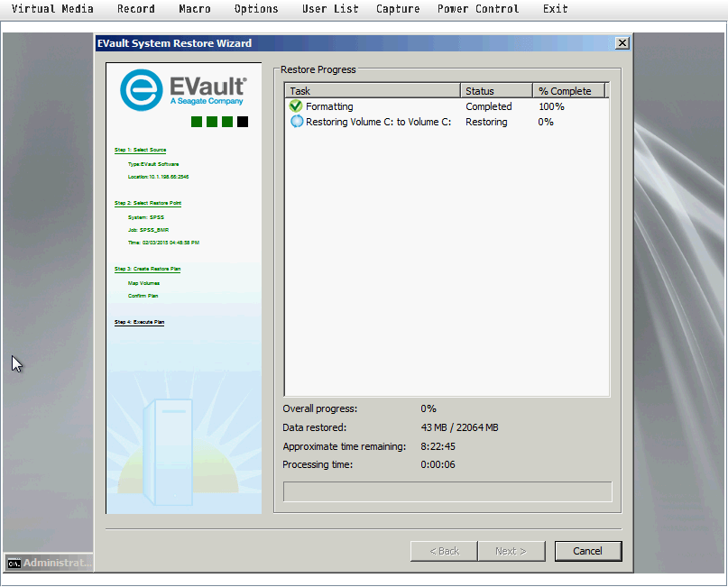Open the Power Control menu
The height and width of the screenshot is (587, 728).
(478, 9)
